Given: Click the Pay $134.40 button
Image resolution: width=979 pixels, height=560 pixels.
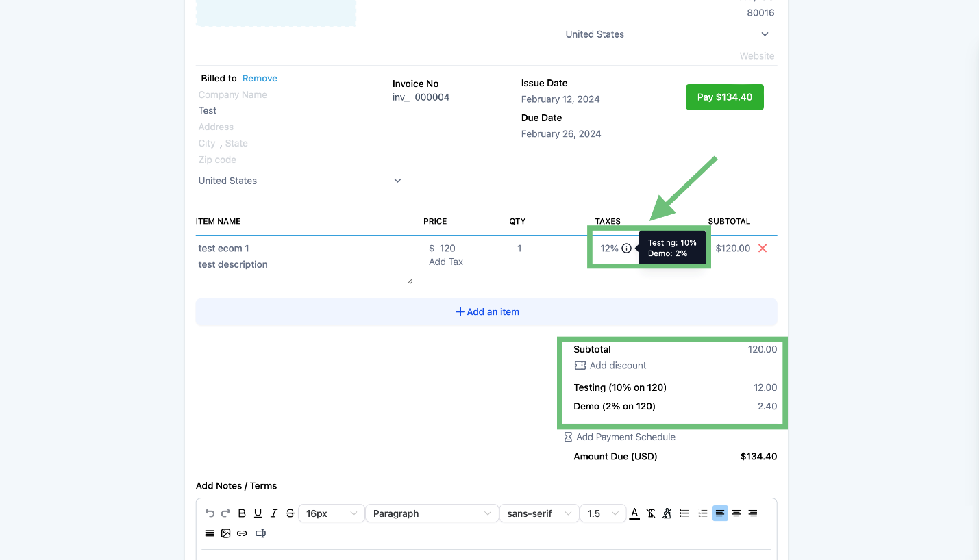Looking at the screenshot, I should [x=725, y=97].
